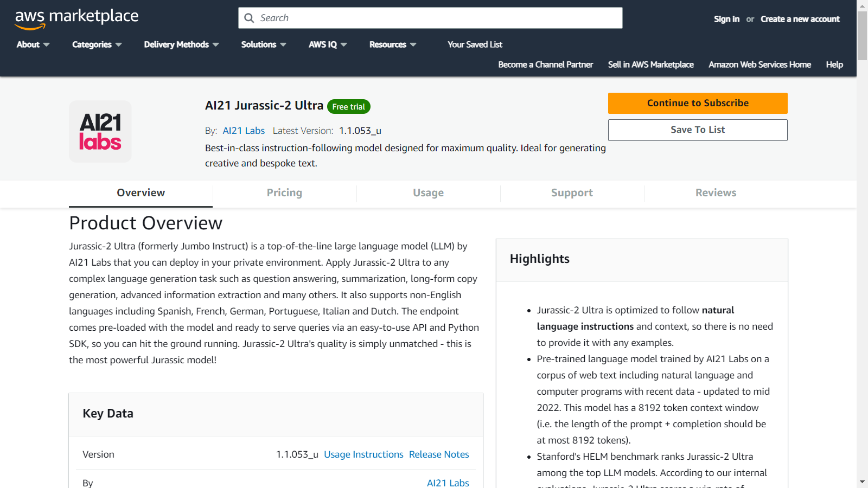Open the Usage Instructions link
This screenshot has width=868, height=488.
[x=363, y=454]
